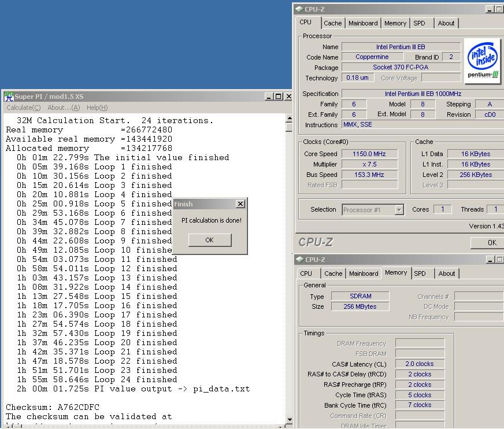Click OK button in top CPU-Z window
Screen dimensions: 504x429
(487, 242)
